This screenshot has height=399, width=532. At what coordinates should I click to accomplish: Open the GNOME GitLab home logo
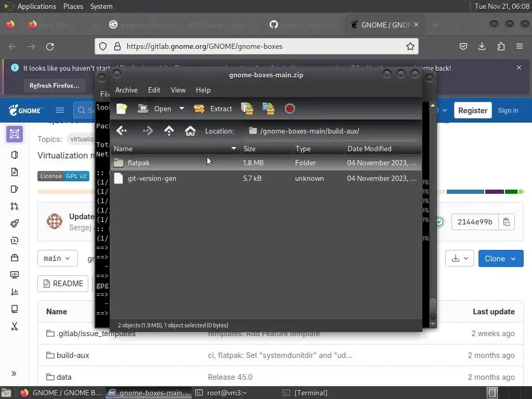click(x=25, y=110)
